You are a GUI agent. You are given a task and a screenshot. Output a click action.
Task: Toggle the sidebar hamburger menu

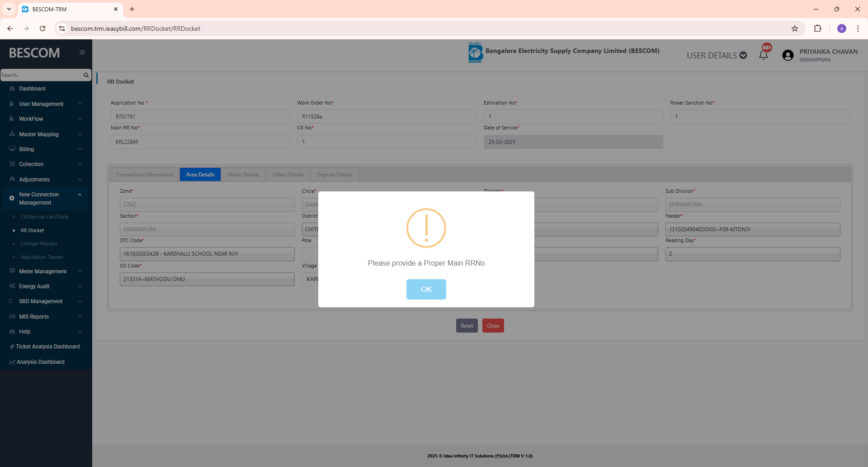click(82, 52)
